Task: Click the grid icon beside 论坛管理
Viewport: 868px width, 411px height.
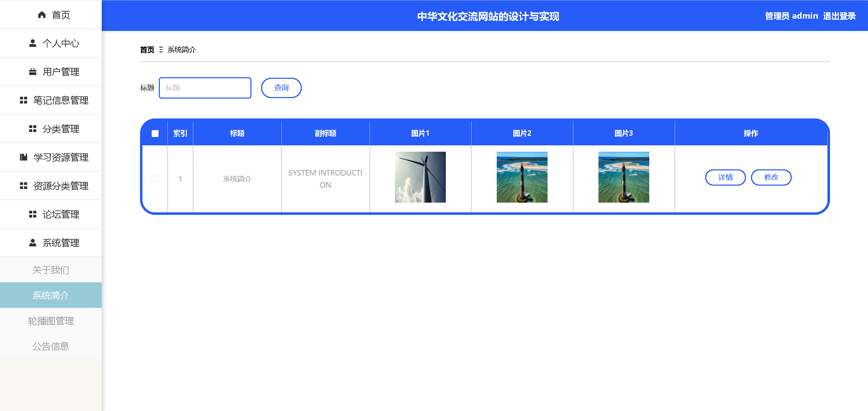Action: click(x=33, y=214)
